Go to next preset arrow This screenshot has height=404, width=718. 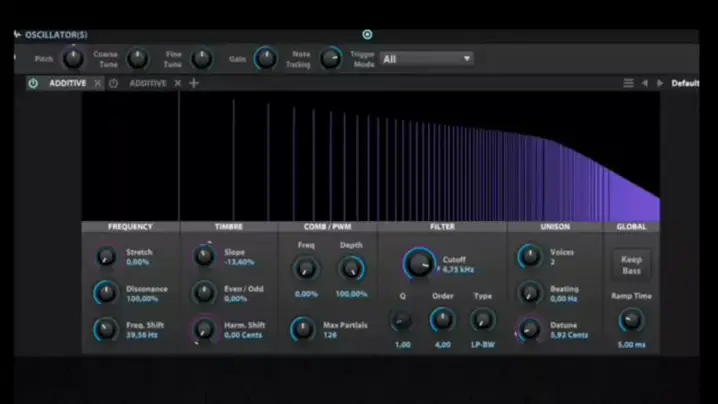point(659,83)
